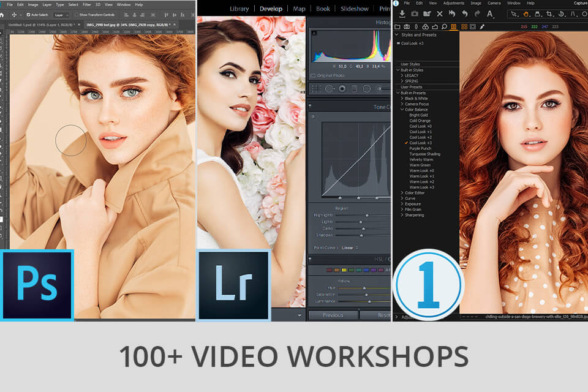Click the Previous button in Lightroom
588x392 pixels.
(x=333, y=315)
